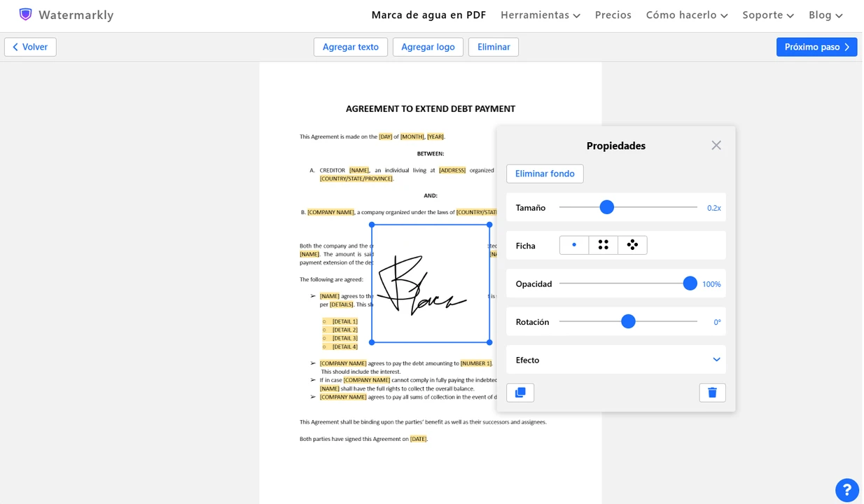Select four-dot grid Ficha option

pos(604,245)
